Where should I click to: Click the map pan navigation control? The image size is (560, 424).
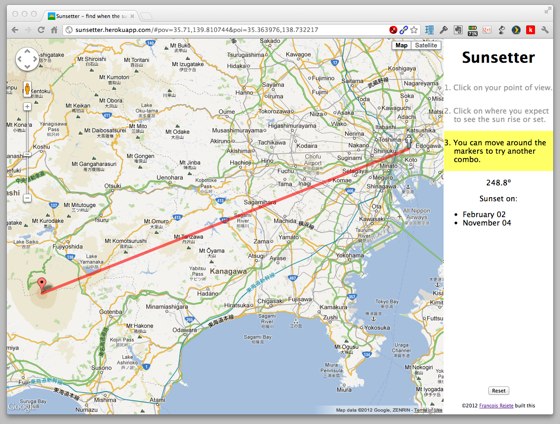click(27, 59)
